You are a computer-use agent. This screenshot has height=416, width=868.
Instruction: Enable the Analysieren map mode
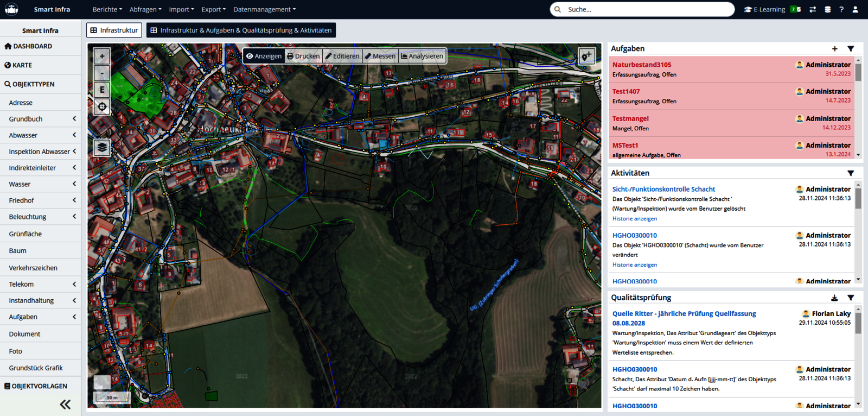pyautogui.click(x=422, y=56)
